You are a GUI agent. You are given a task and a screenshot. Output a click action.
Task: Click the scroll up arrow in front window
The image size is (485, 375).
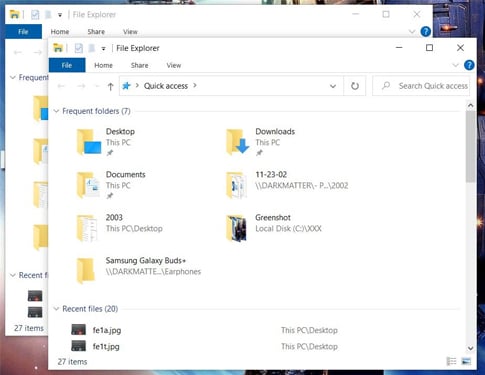pyautogui.click(x=470, y=105)
